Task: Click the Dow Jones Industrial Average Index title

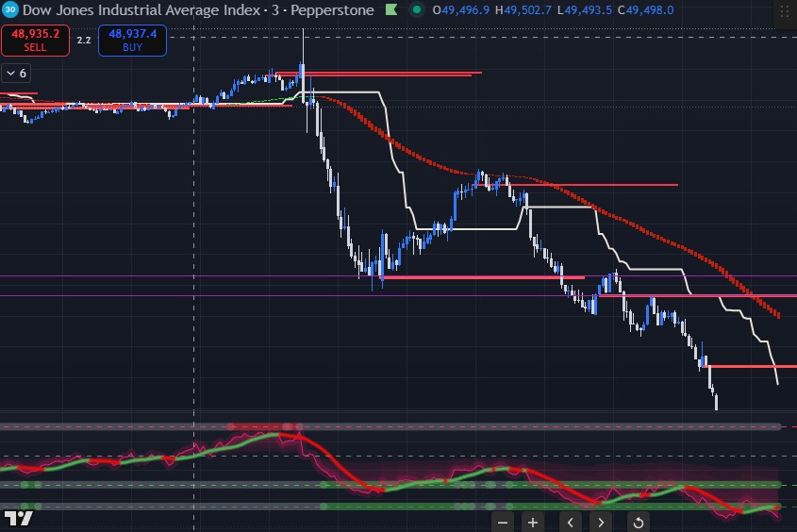Action: 141,9
